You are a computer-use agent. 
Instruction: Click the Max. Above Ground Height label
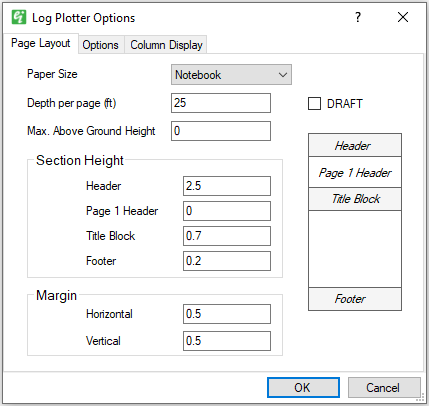click(91, 131)
